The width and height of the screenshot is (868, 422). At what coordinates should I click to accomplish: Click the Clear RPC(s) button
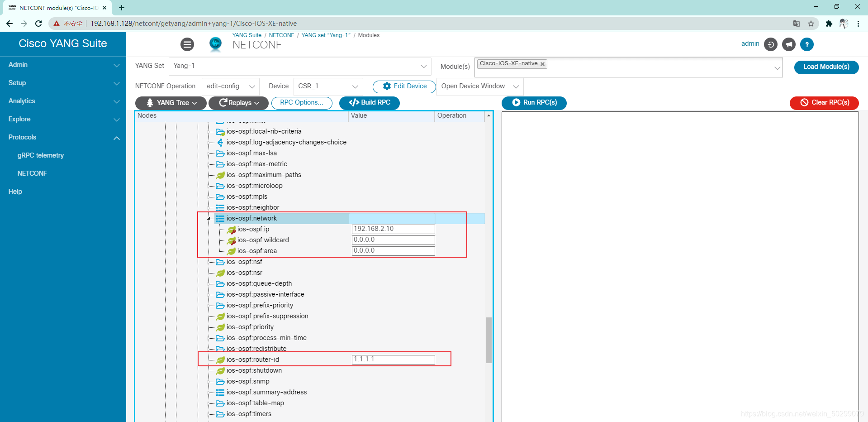point(824,103)
